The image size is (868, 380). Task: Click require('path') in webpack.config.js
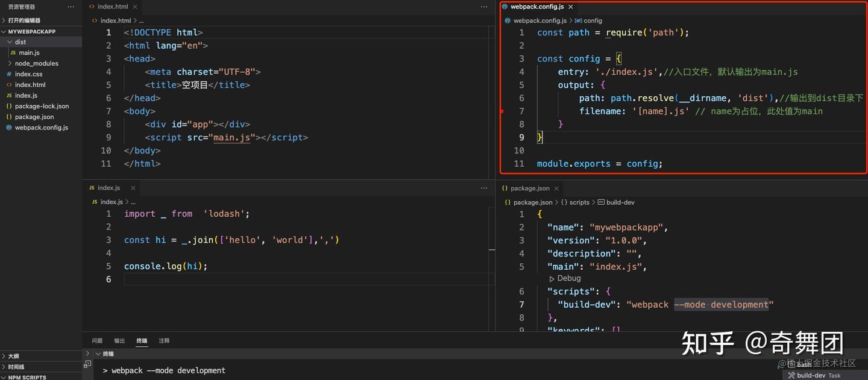tap(645, 33)
